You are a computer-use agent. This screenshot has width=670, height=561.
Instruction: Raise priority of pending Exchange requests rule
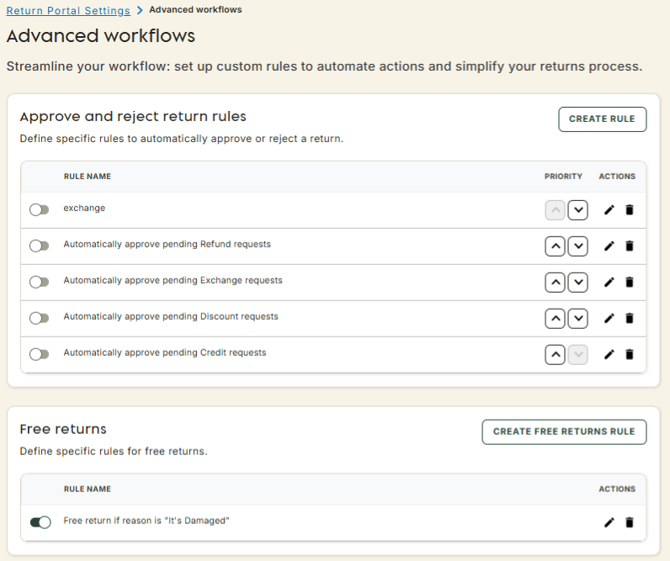pyautogui.click(x=555, y=282)
